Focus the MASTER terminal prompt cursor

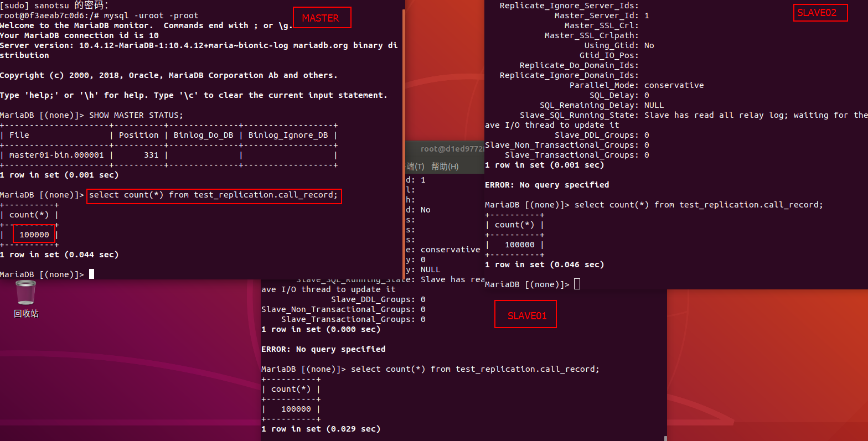tap(91, 274)
